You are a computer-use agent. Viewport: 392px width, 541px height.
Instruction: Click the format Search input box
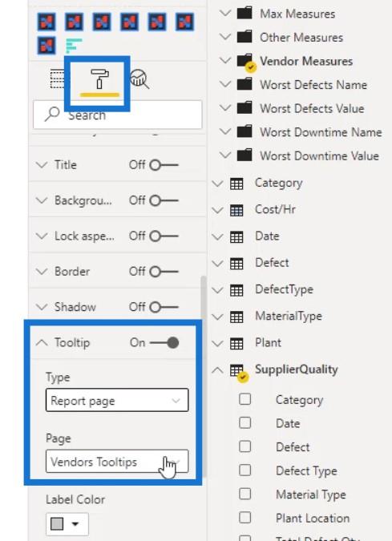pyautogui.click(x=117, y=115)
